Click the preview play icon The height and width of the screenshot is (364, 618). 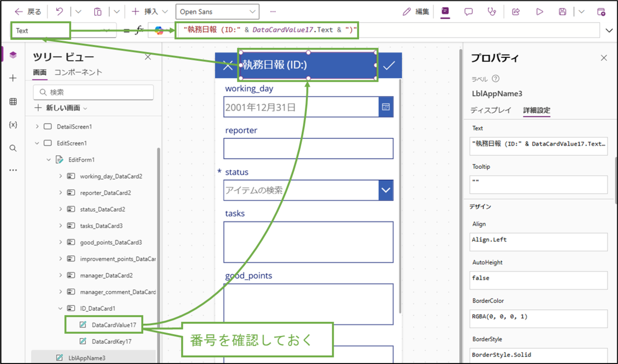540,11
